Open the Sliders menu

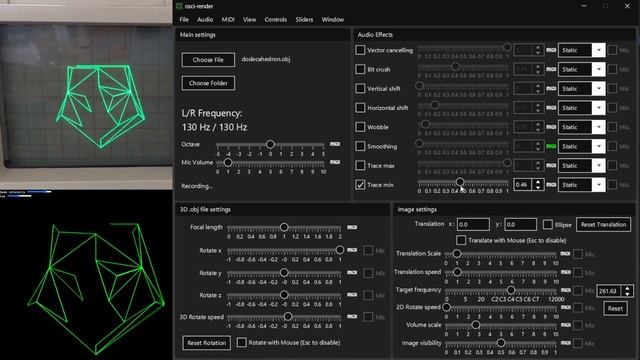tap(304, 20)
